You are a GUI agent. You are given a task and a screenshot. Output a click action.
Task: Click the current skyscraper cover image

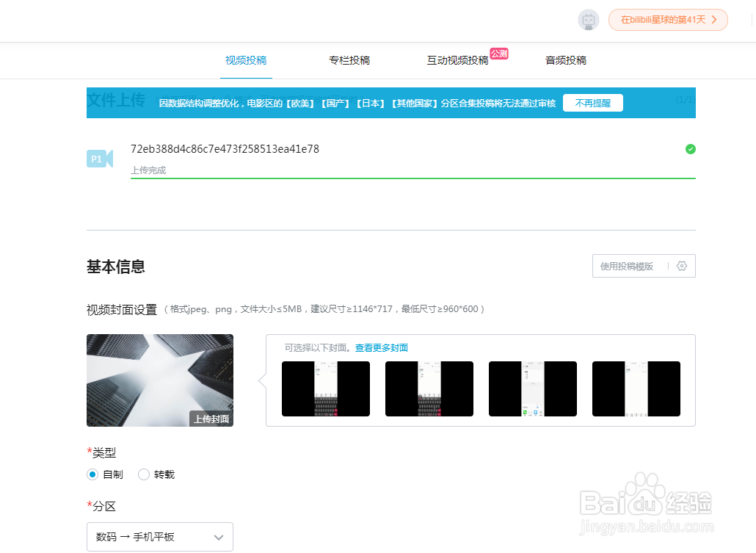[159, 380]
